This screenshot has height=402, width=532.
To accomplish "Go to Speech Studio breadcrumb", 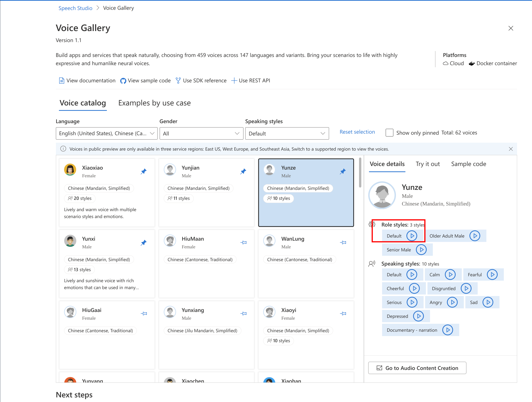I will [x=75, y=8].
